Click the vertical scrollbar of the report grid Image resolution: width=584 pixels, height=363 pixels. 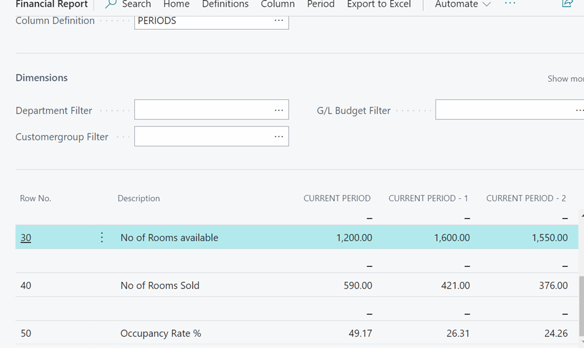pos(581,305)
